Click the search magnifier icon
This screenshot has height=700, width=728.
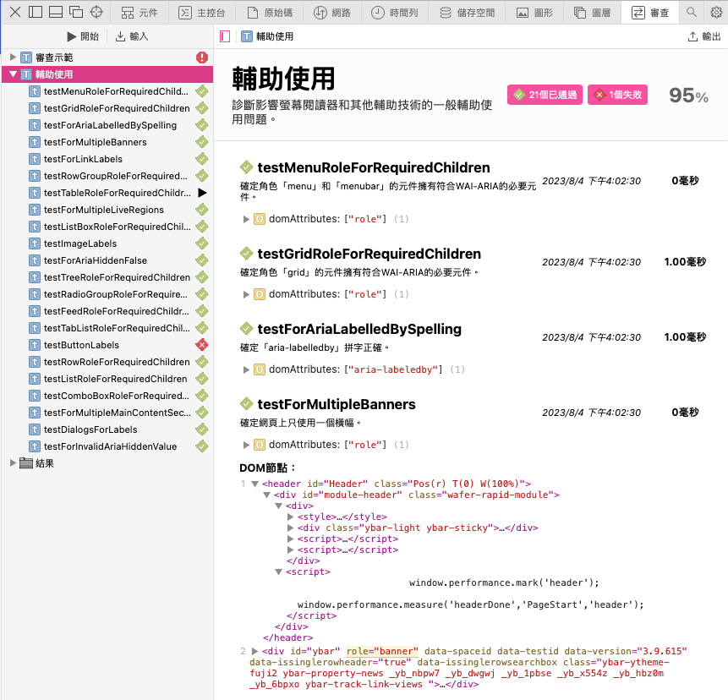click(692, 12)
